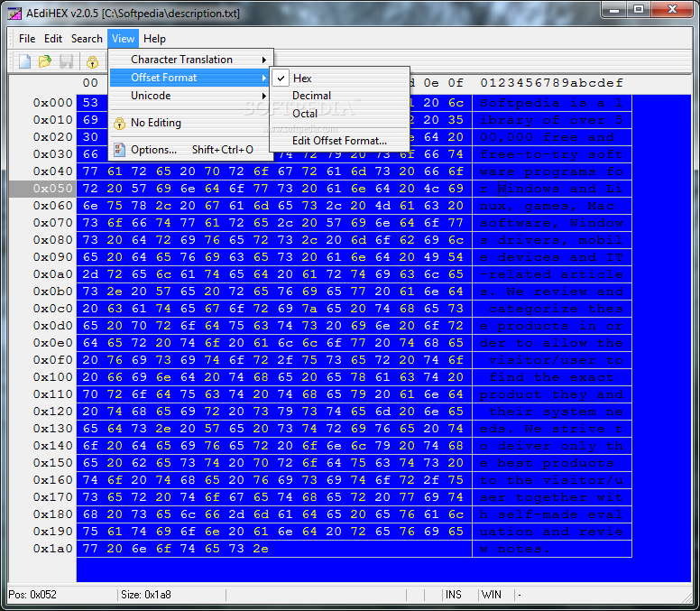Viewport: 700px width, 611px height.
Task: Open the File menu
Action: click(x=27, y=39)
